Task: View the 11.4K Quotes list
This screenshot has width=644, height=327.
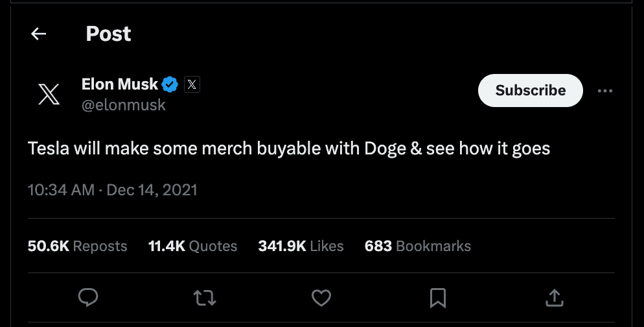Action: (x=192, y=247)
